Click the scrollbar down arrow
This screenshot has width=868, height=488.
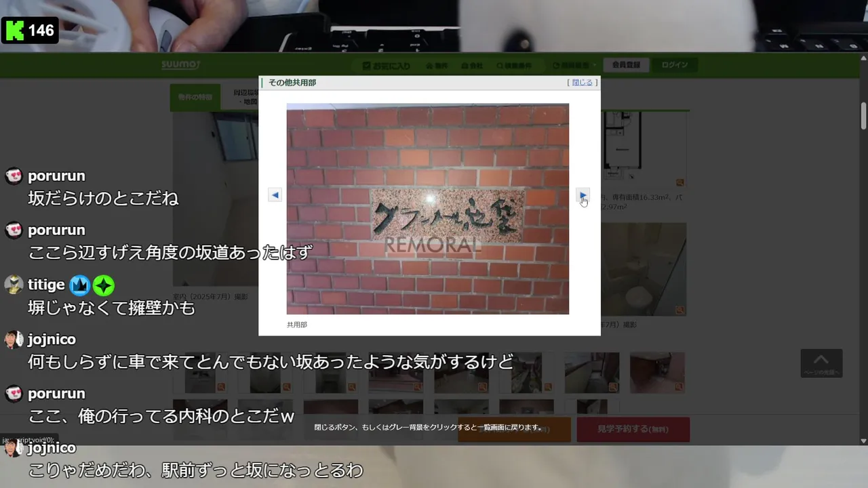[863, 441]
